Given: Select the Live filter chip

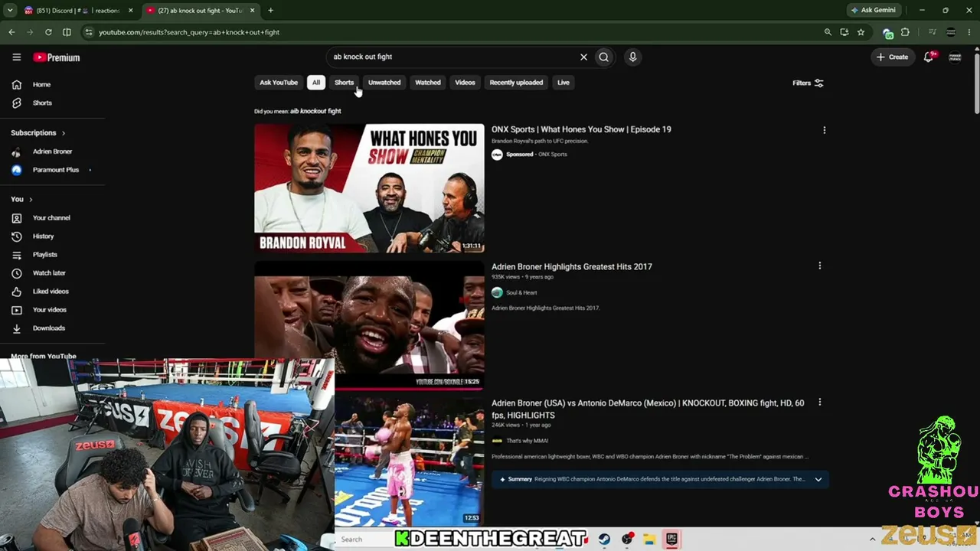Looking at the screenshot, I should pos(563,83).
